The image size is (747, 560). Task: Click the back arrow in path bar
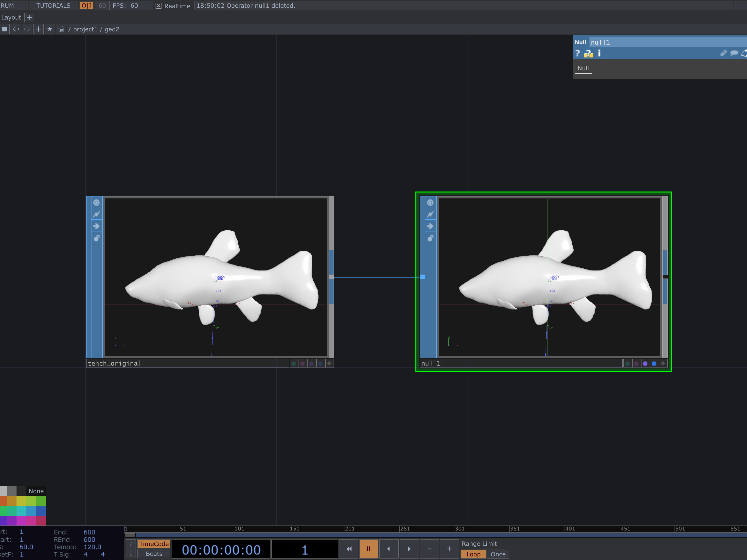[16, 29]
